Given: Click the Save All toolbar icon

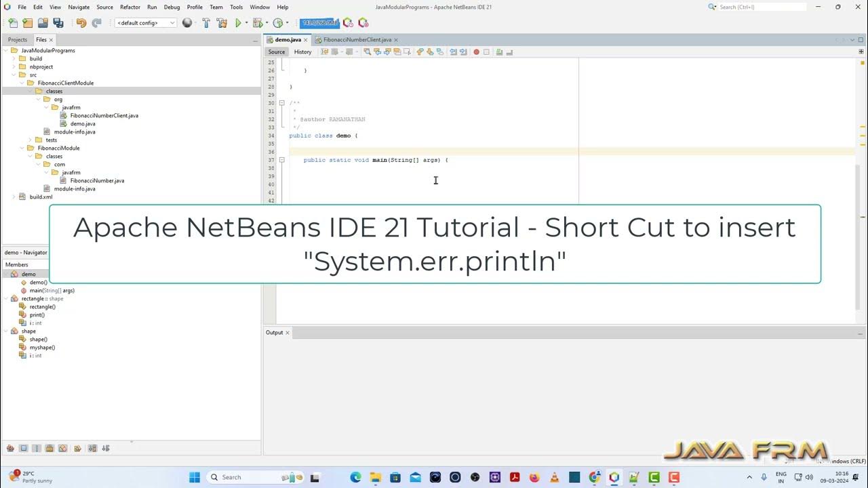Looking at the screenshot, I should click(58, 23).
